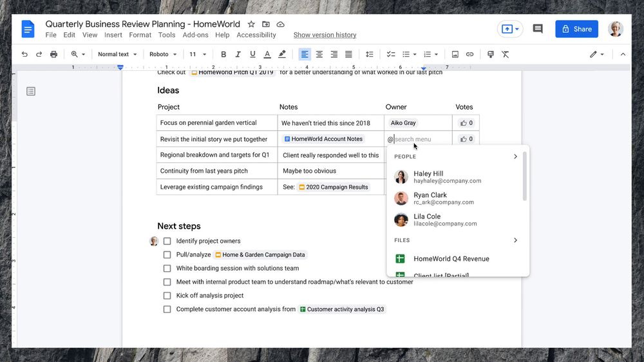Toggle underline formatting
Image resolution: width=644 pixels, height=362 pixels.
pyautogui.click(x=252, y=54)
